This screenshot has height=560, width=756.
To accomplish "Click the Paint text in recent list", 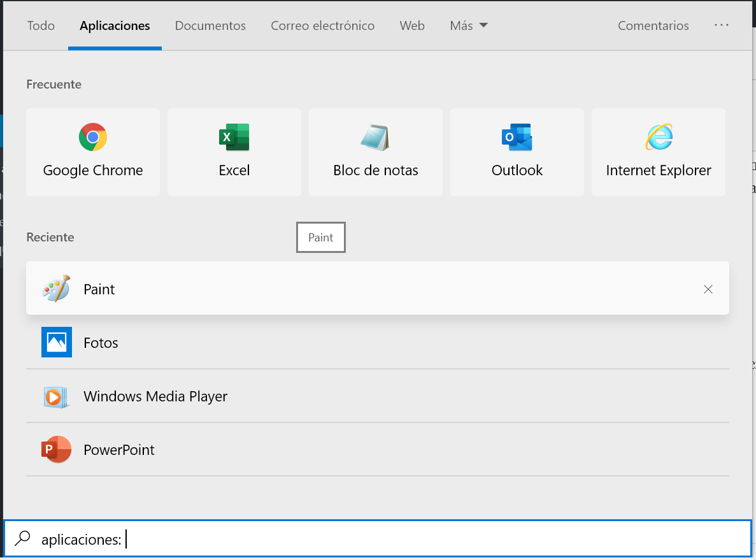I will [99, 289].
